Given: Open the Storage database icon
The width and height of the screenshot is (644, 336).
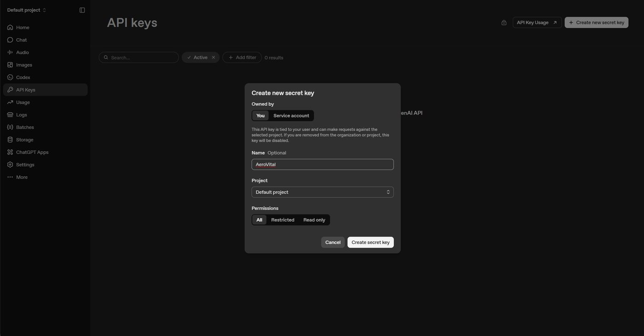Looking at the screenshot, I should coord(10,139).
